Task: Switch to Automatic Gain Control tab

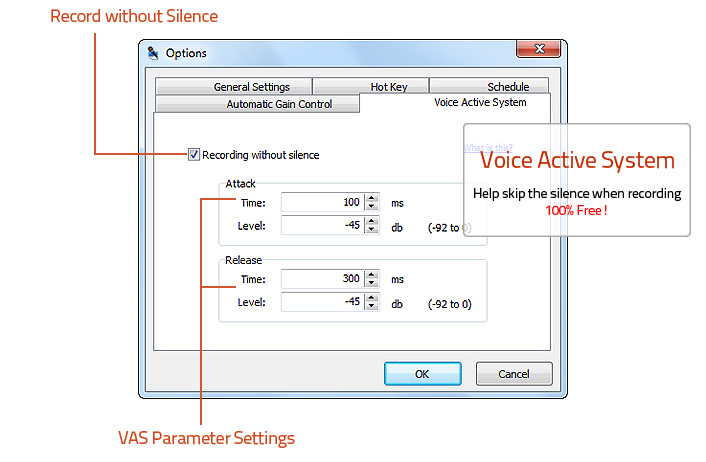Action: tap(257, 104)
